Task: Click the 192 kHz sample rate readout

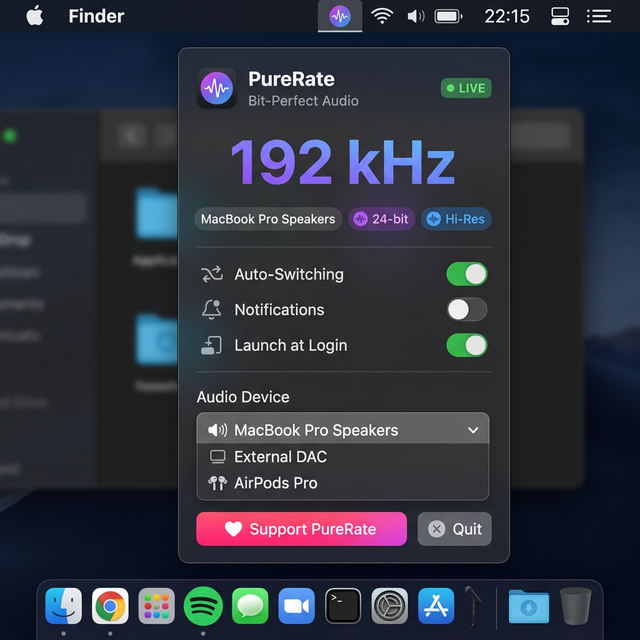Action: tap(342, 162)
